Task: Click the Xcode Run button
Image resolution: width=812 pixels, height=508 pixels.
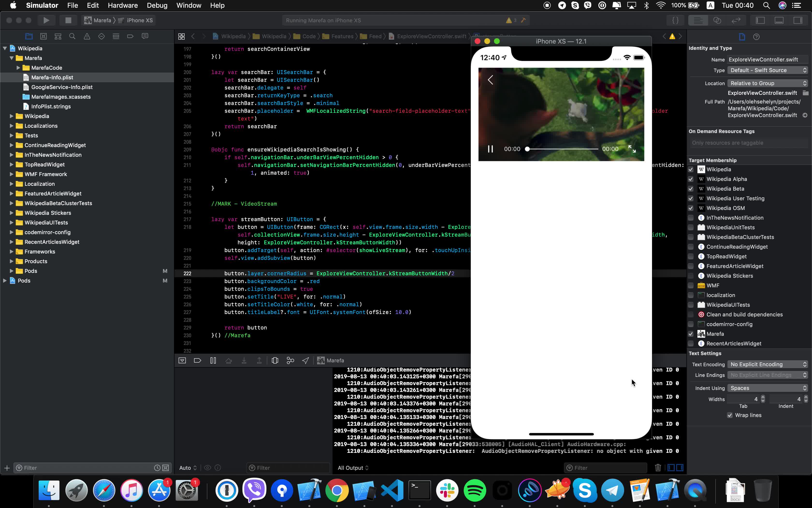Action: point(46,20)
